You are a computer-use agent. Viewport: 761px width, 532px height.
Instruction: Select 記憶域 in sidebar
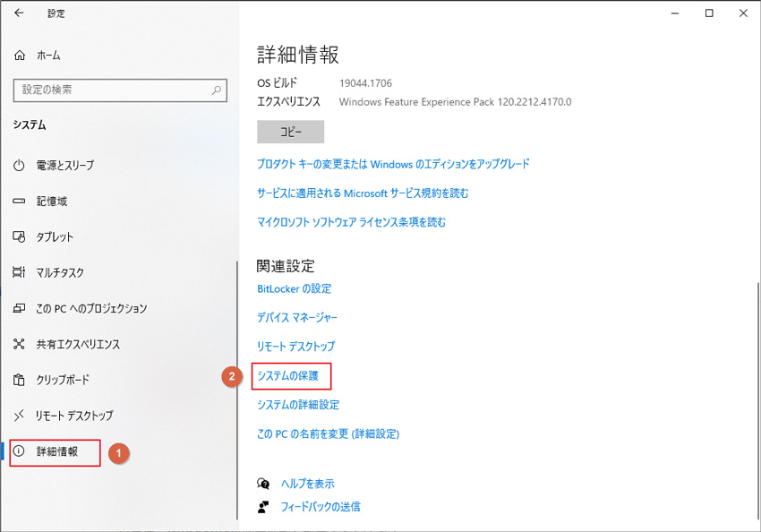pyautogui.click(x=52, y=201)
